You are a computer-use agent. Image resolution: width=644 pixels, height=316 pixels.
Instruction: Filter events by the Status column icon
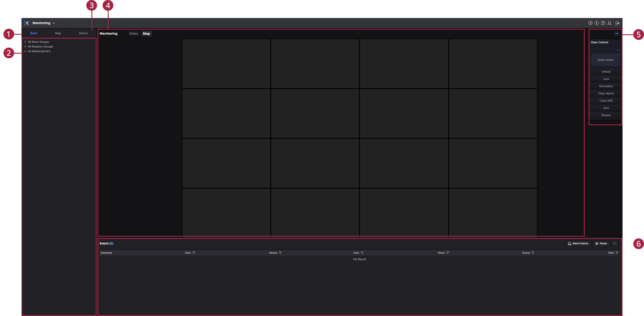point(533,253)
